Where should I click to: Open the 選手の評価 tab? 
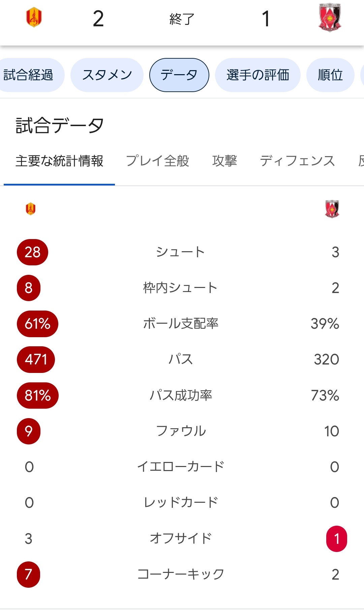point(257,75)
